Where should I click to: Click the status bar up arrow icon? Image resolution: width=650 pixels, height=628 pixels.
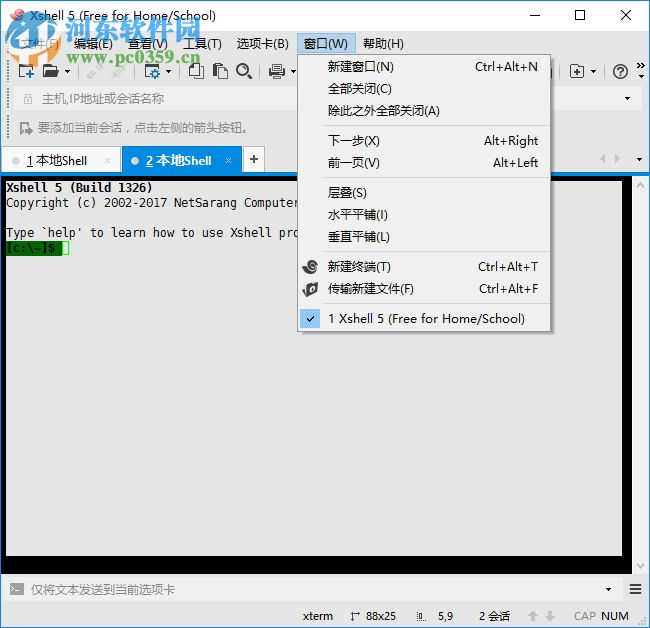pyautogui.click(x=533, y=616)
